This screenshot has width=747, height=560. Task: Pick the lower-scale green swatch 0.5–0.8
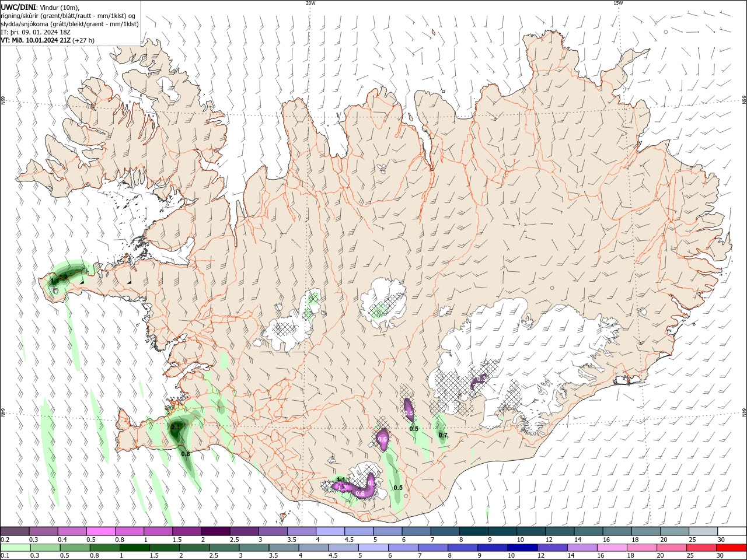pos(75,548)
